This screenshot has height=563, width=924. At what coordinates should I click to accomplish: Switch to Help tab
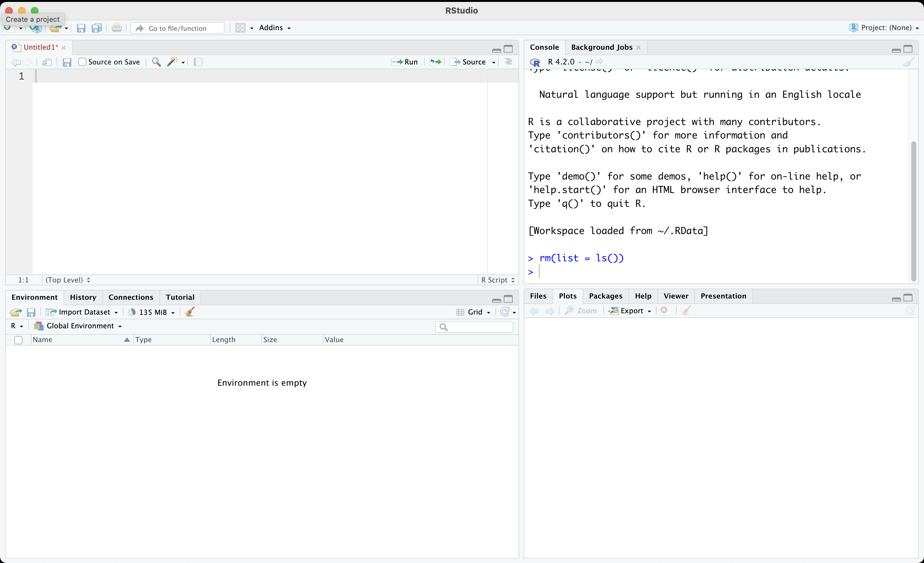[643, 296]
